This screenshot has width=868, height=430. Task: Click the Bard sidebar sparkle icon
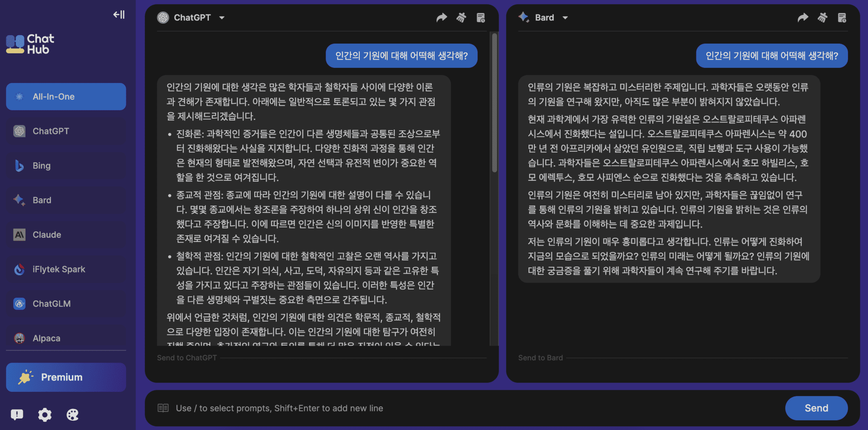point(19,200)
